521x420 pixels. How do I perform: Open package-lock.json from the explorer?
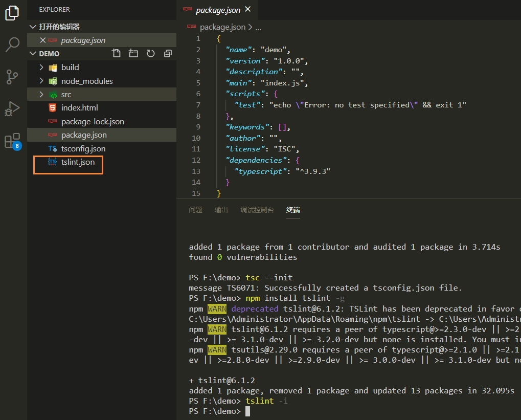point(102,121)
